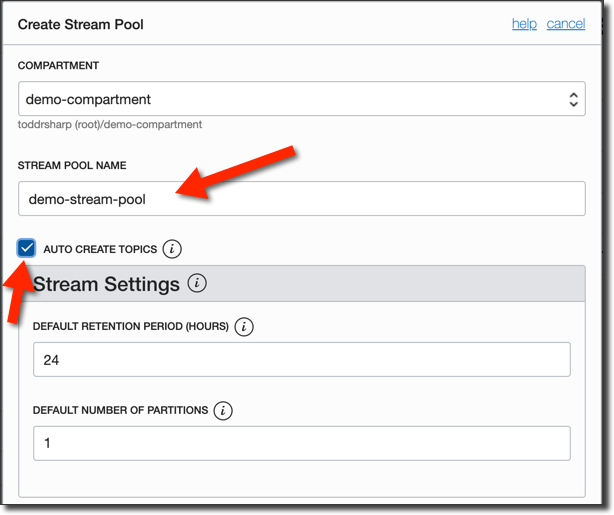The image size is (614, 515).
Task: Click the Default Number of Partitions label
Action: [x=120, y=410]
